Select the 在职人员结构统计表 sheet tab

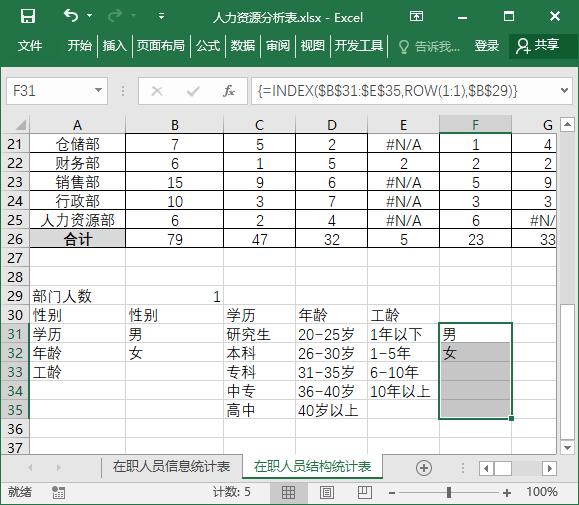[312, 467]
